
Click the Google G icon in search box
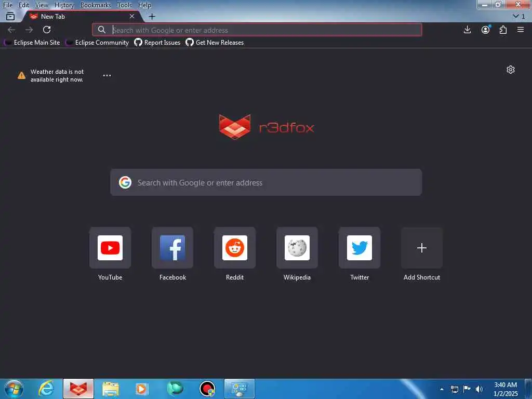(x=125, y=182)
